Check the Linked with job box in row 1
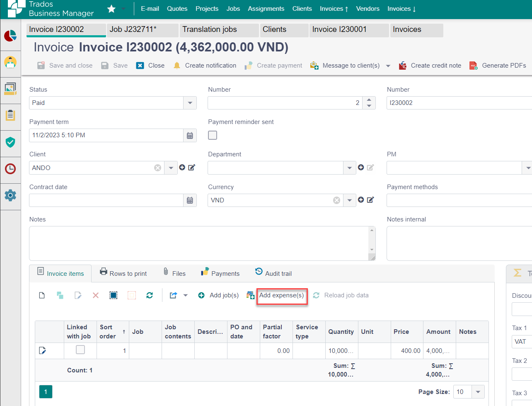The image size is (532, 406). point(80,350)
